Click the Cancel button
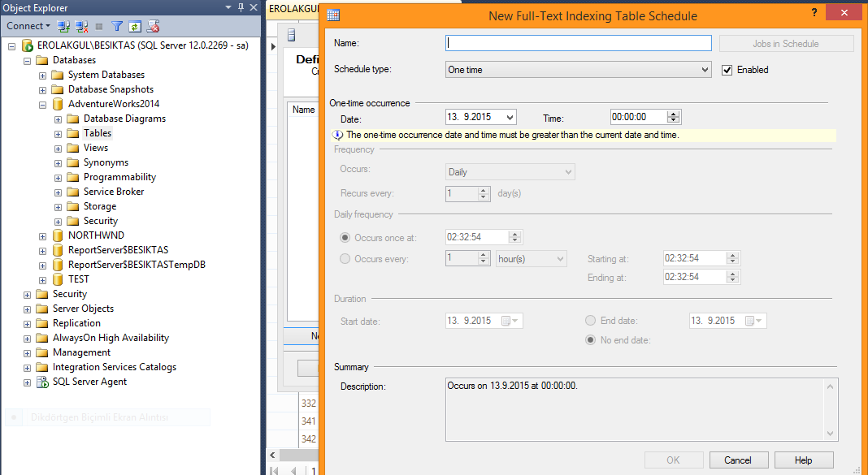 [x=739, y=460]
